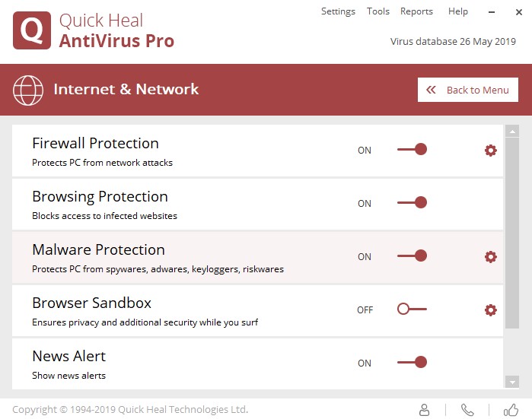Open the user account icon in footer

[x=425, y=410]
